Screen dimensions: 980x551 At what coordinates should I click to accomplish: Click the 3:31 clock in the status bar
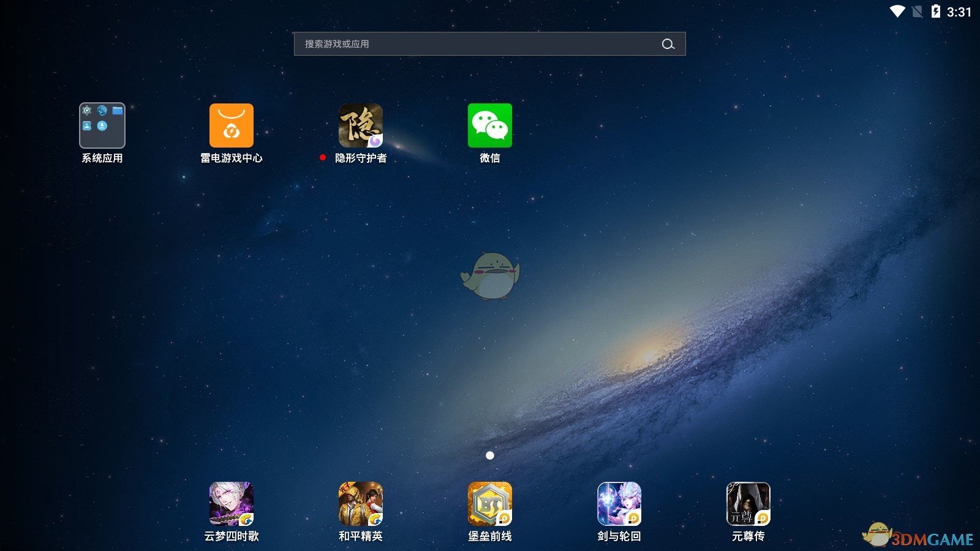(959, 11)
